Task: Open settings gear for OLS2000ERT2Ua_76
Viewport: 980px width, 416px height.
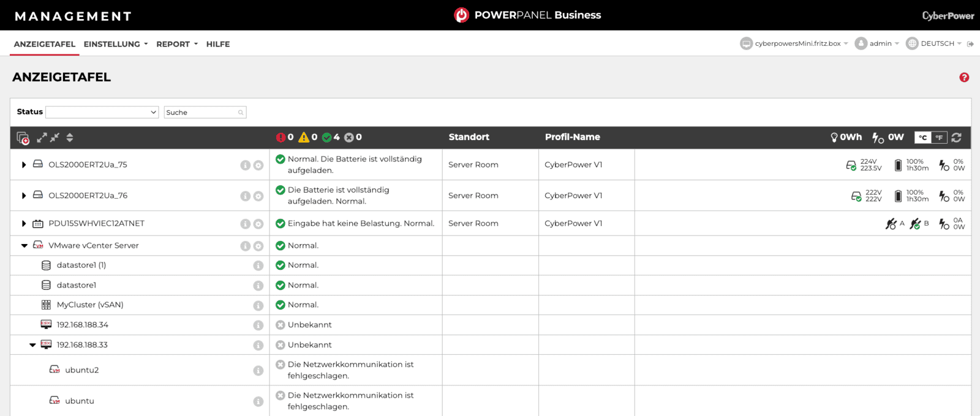Action: coord(258,196)
